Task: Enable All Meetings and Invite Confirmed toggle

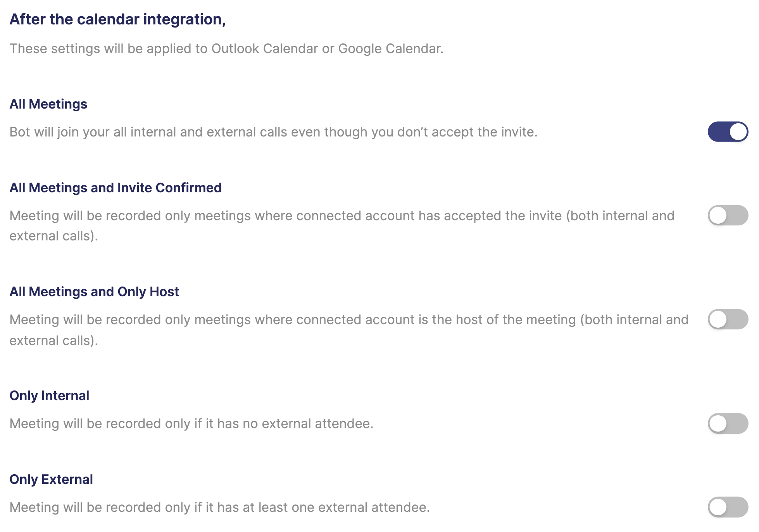Action: click(x=728, y=215)
